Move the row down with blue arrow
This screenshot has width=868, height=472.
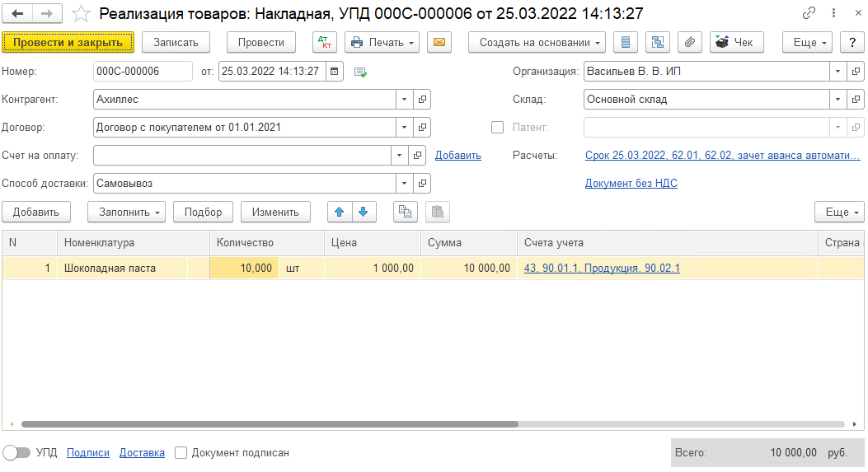pos(364,212)
